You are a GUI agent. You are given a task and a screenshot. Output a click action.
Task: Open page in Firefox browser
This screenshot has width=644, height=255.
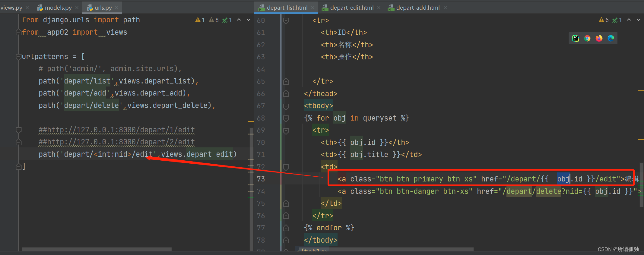[x=599, y=38]
